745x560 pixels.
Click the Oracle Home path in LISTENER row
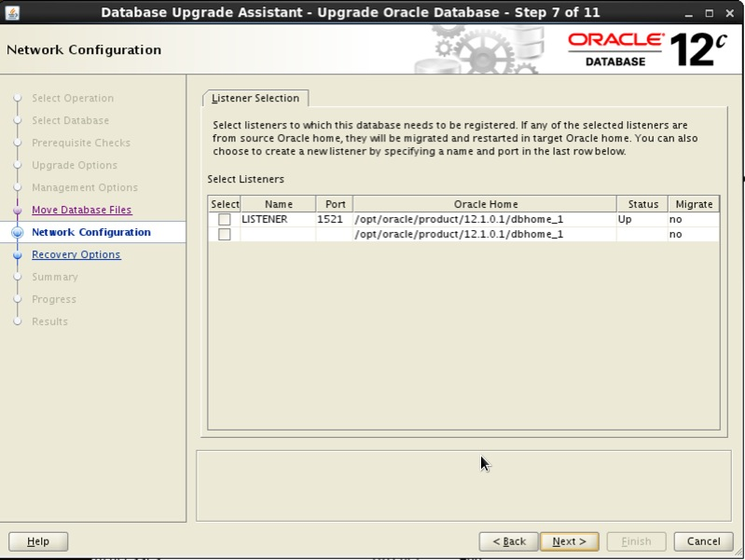click(485, 220)
